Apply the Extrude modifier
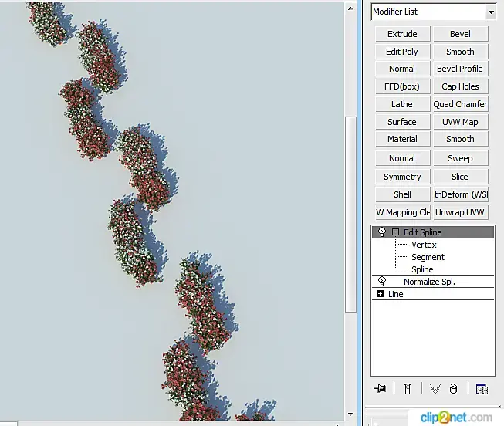504x426 pixels. [x=402, y=34]
